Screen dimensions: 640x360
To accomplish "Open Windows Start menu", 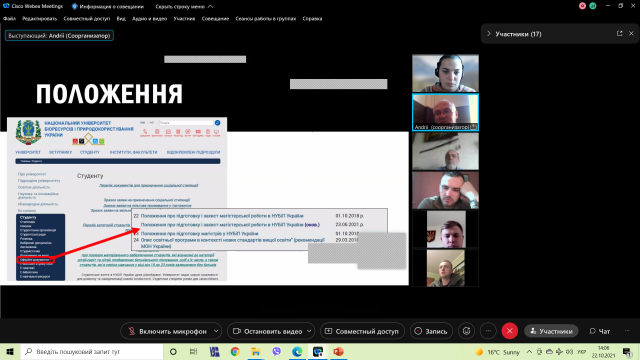I will (10, 351).
